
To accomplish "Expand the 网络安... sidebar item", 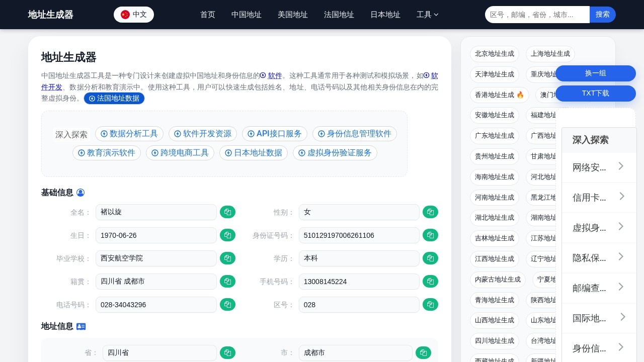I will tap(599, 167).
